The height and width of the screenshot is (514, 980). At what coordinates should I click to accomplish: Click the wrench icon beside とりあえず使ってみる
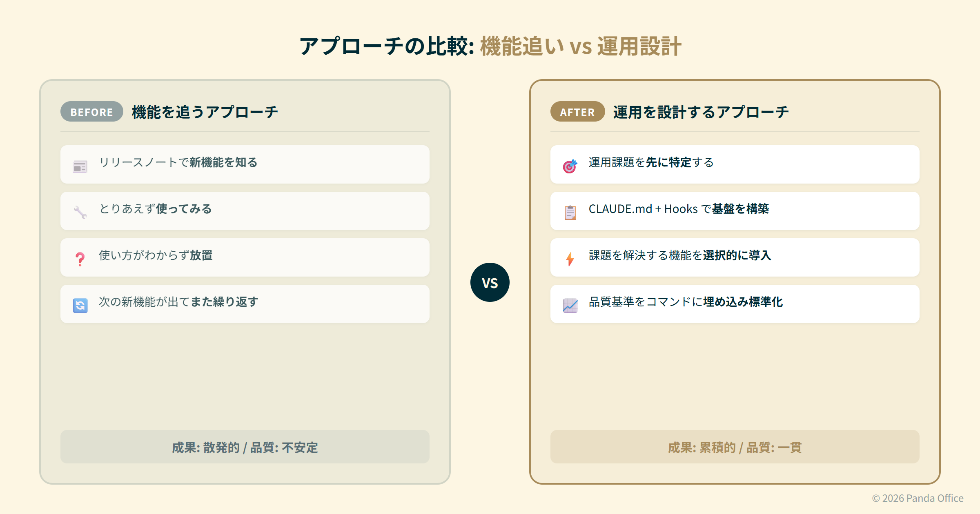(80, 213)
